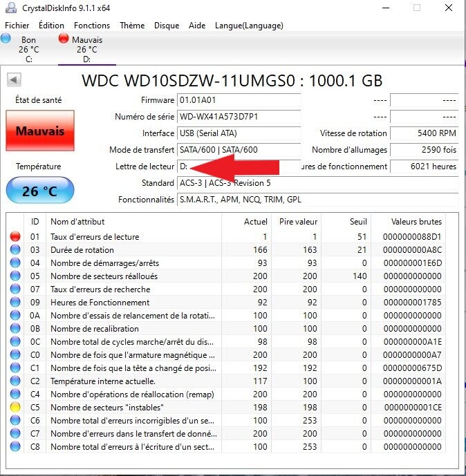The image size is (466, 476).
Task: Click the red Mauvais health status button
Action: [x=40, y=131]
